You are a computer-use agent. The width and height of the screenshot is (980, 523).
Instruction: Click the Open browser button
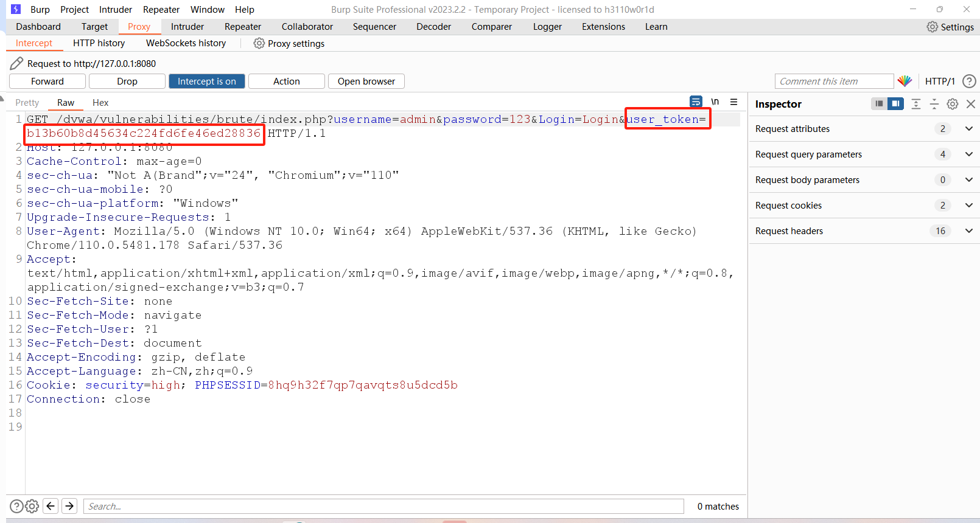(366, 81)
